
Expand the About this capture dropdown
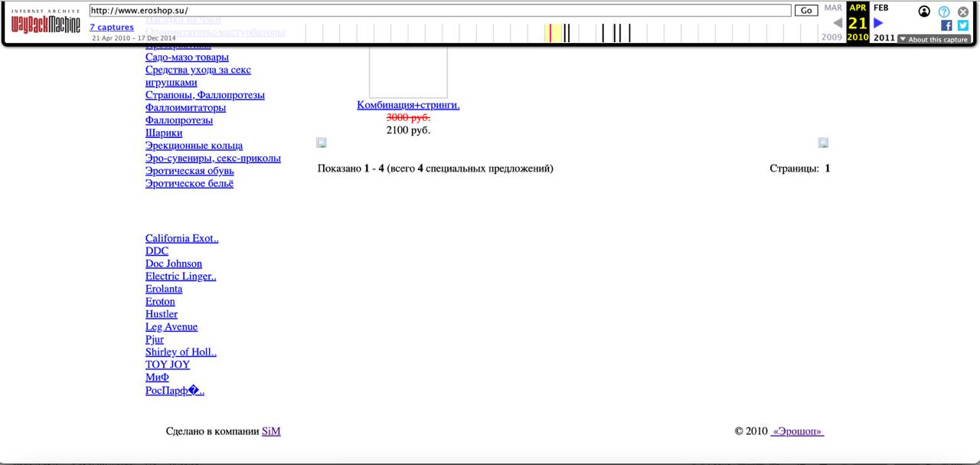click(x=933, y=39)
